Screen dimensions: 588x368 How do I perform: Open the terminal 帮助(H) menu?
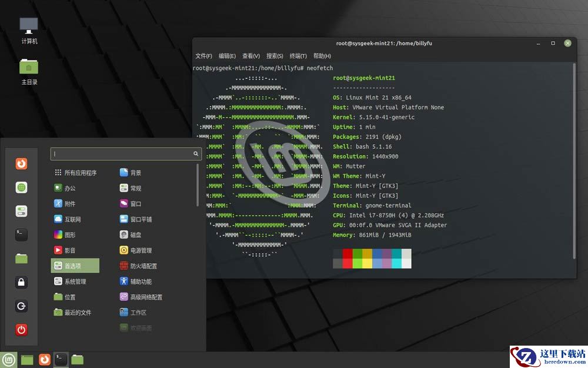(x=322, y=56)
